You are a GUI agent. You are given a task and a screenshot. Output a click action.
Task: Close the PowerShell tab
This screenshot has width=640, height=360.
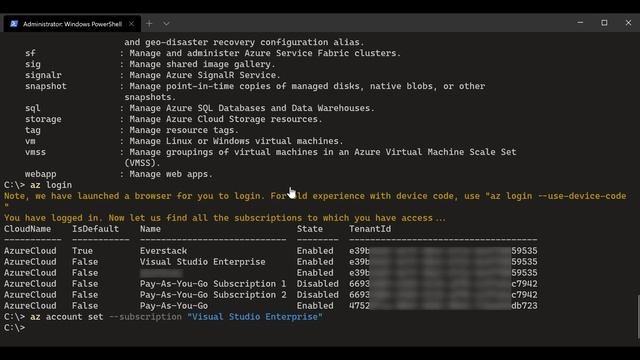(x=131, y=24)
